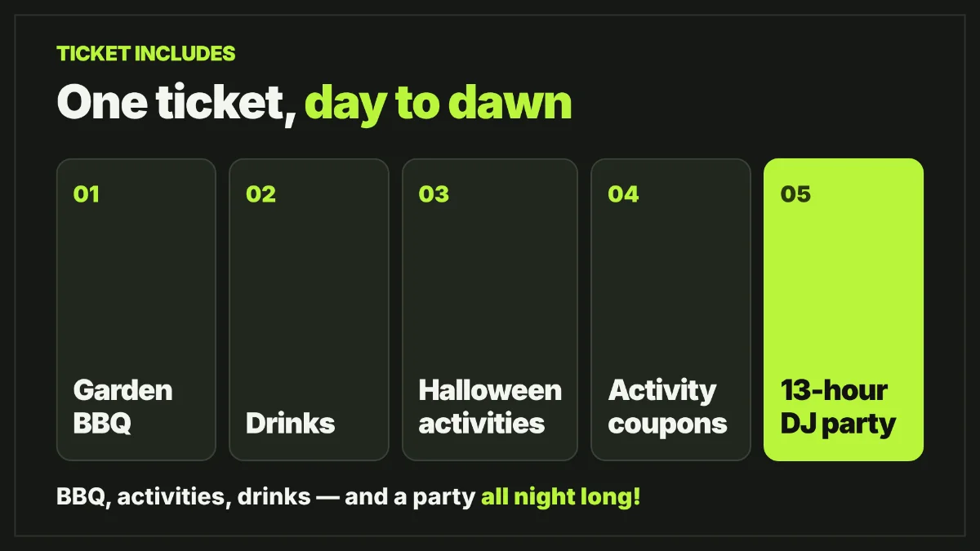Click the TICKET INCLUDES heading
The height and width of the screenshot is (551, 980).
[146, 54]
